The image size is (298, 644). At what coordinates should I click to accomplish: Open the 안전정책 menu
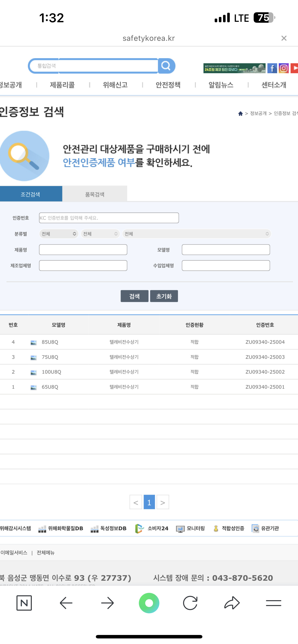(x=168, y=85)
